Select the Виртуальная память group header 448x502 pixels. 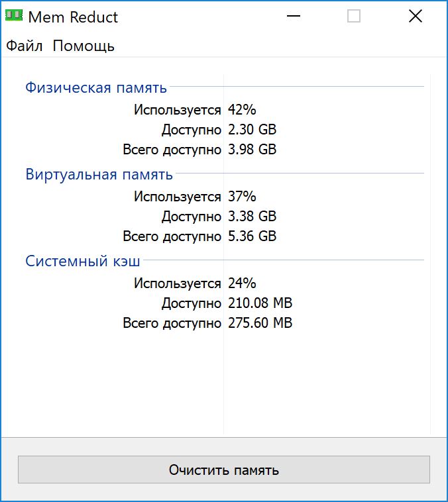coord(99,174)
